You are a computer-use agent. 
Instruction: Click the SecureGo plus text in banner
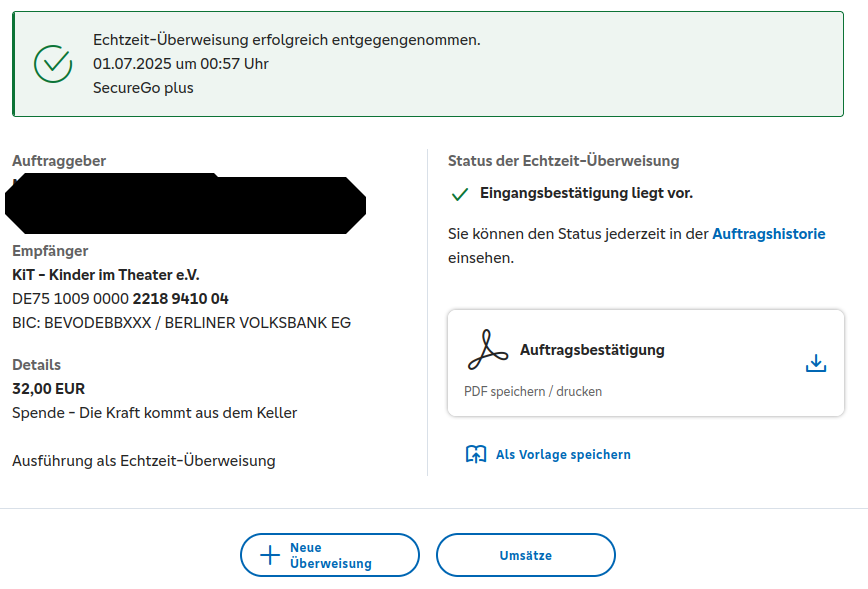[143, 88]
